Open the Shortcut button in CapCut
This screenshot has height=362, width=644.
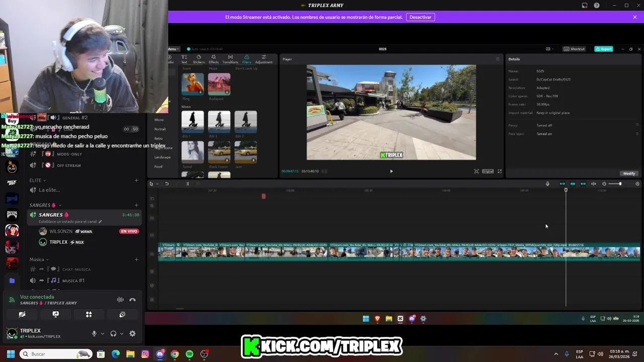(575, 49)
